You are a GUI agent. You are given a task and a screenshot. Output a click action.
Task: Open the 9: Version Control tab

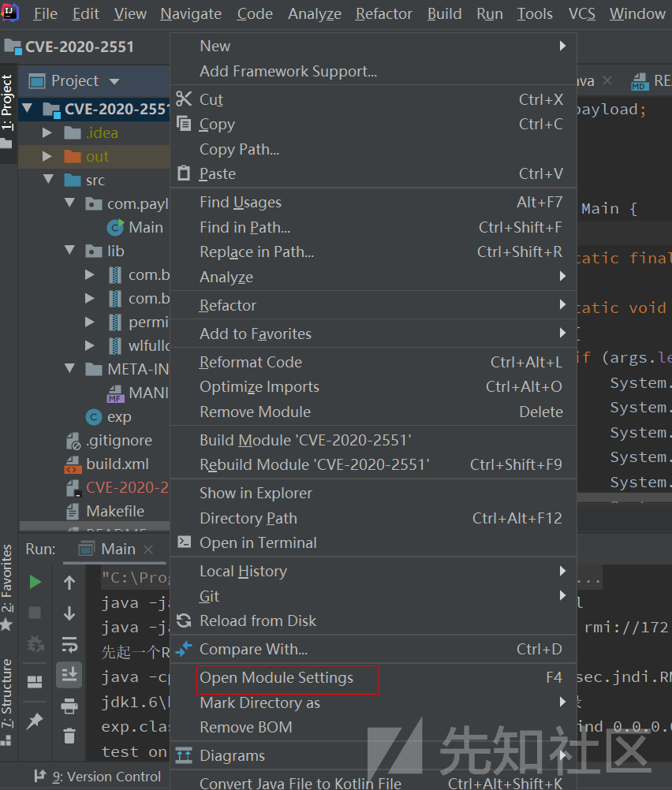(x=97, y=777)
